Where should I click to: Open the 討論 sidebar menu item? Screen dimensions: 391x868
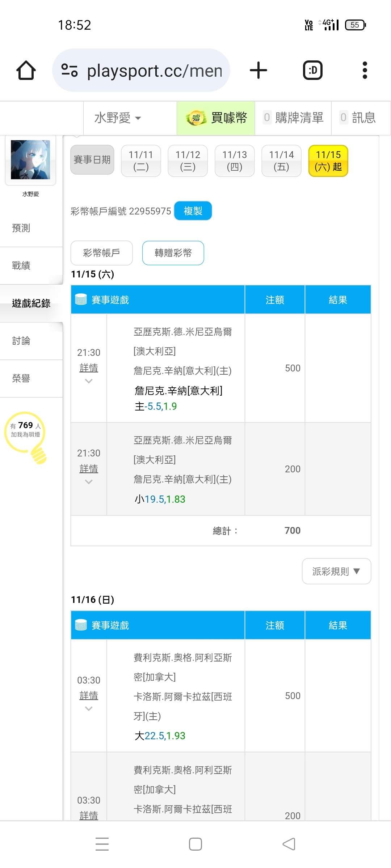click(21, 341)
